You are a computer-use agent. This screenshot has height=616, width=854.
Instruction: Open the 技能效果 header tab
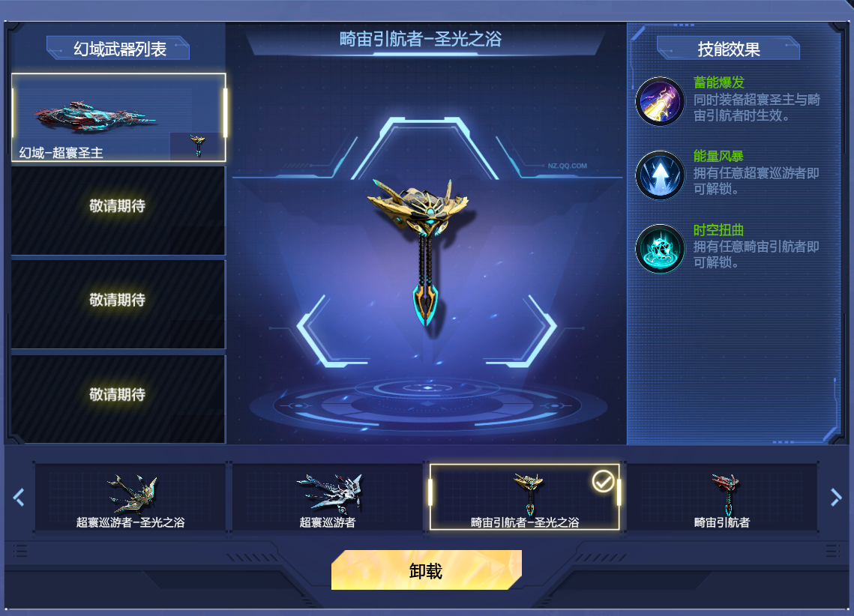coord(728,49)
